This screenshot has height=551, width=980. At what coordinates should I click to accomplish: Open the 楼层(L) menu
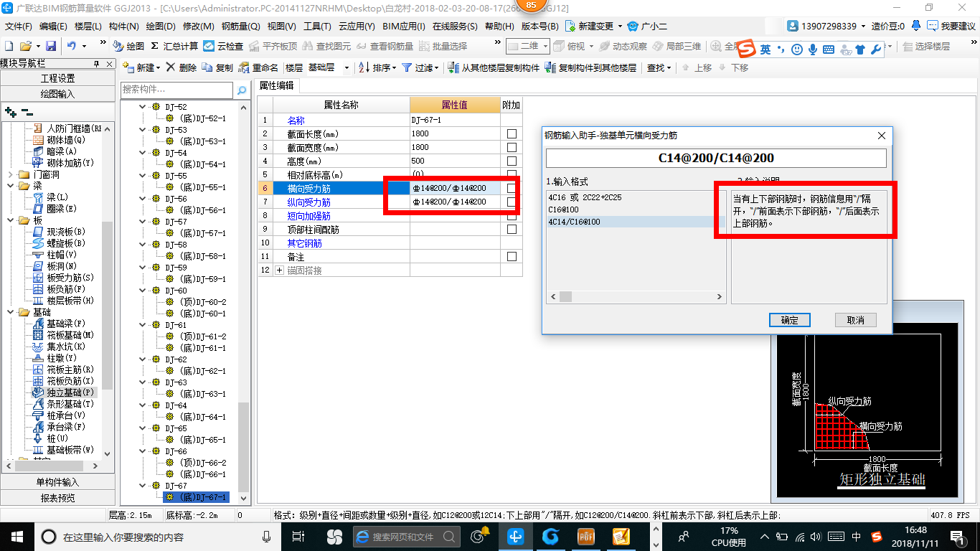[x=88, y=26]
